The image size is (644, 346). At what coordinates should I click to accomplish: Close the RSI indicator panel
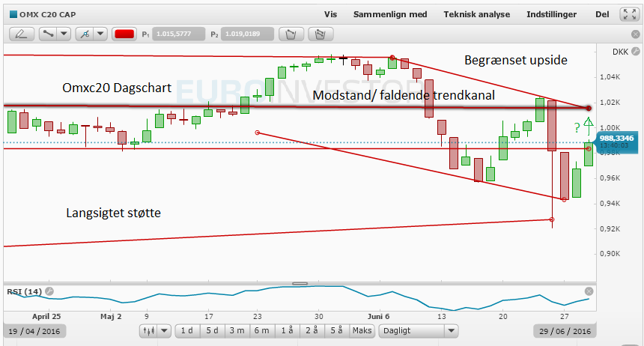(x=589, y=291)
